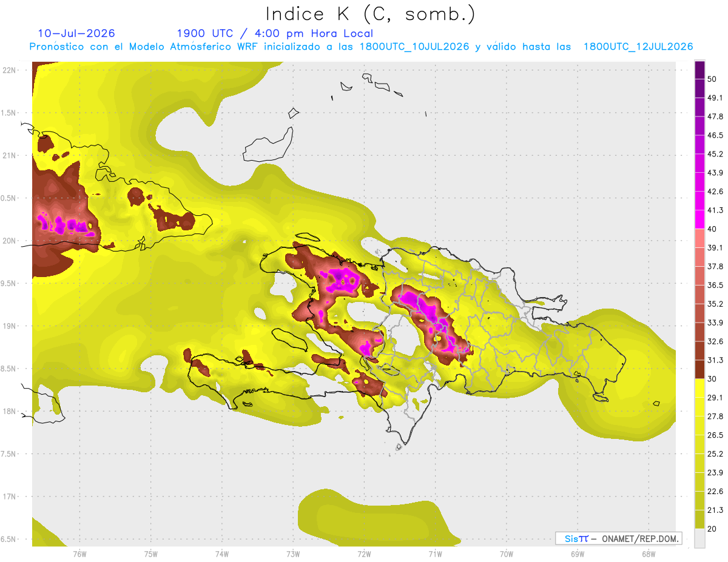Screen dimensions: 728x562
Task: Click the '23.9' value on the color scale
Action: point(715,473)
